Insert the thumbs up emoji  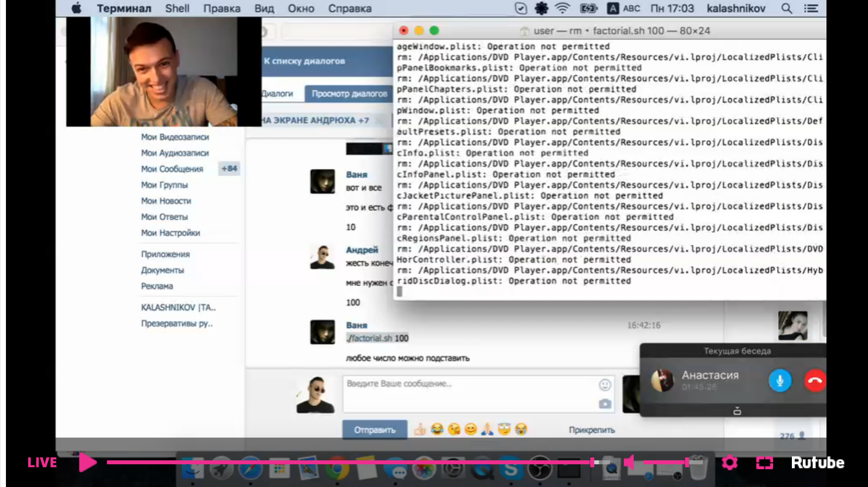tap(420, 430)
